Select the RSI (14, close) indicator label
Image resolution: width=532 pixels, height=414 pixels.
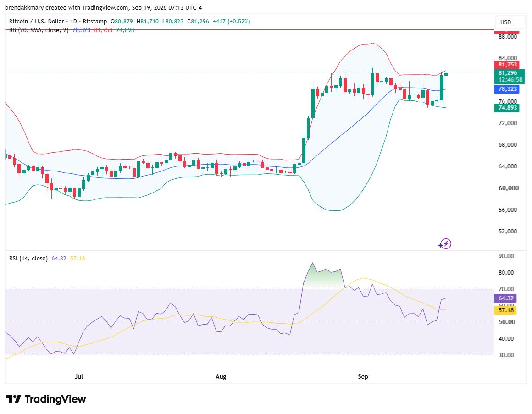(x=28, y=259)
